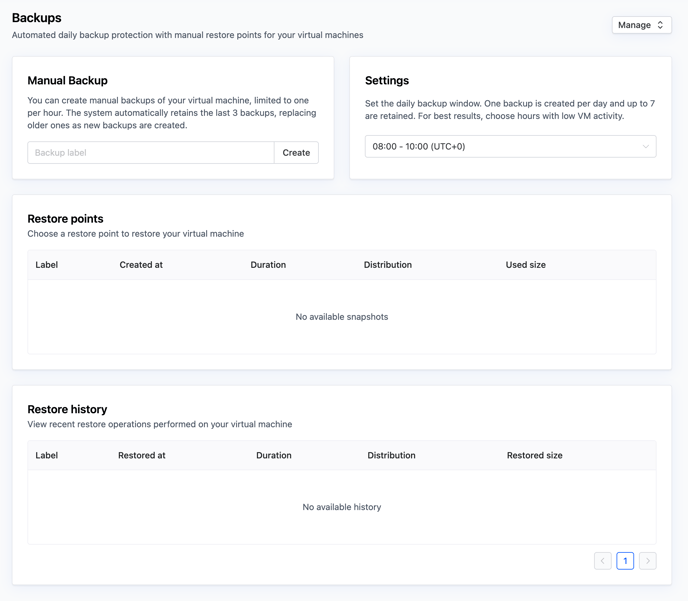Click the Restored at column header
This screenshot has height=601, width=688.
click(142, 455)
